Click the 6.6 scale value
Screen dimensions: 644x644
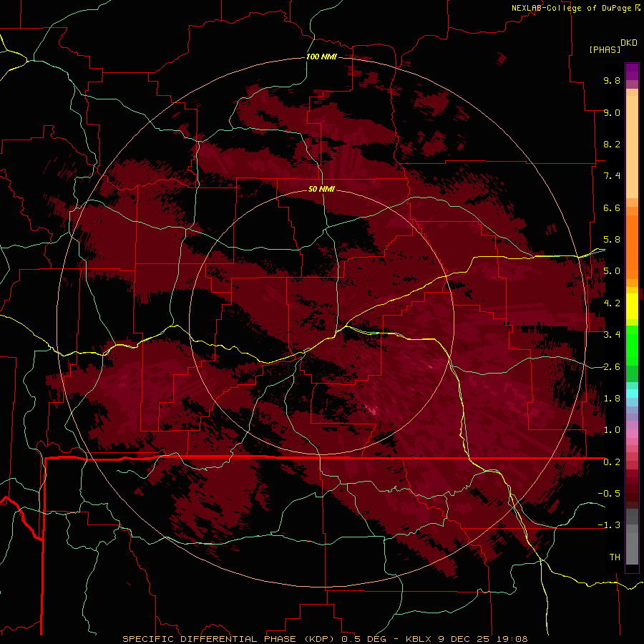612,208
